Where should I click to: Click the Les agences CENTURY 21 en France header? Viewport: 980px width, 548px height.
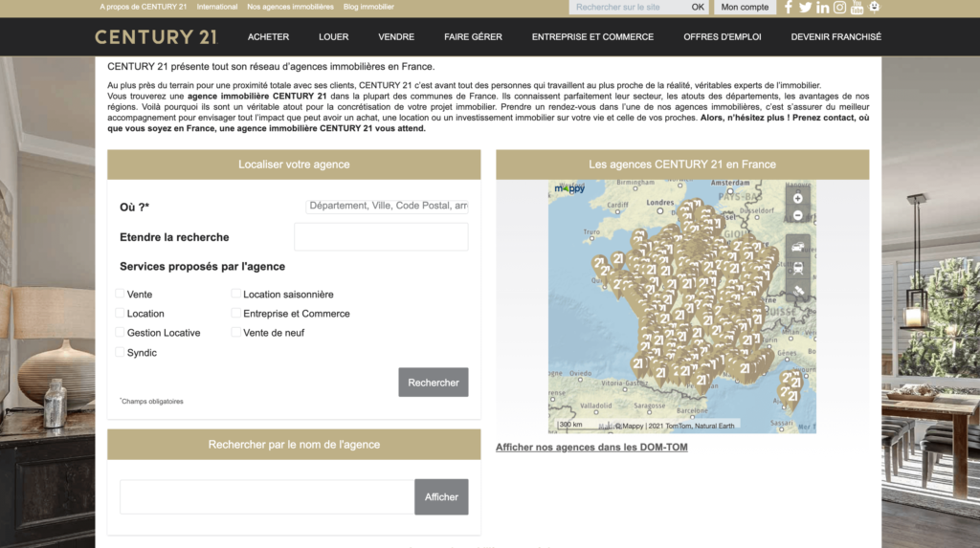pos(682,164)
